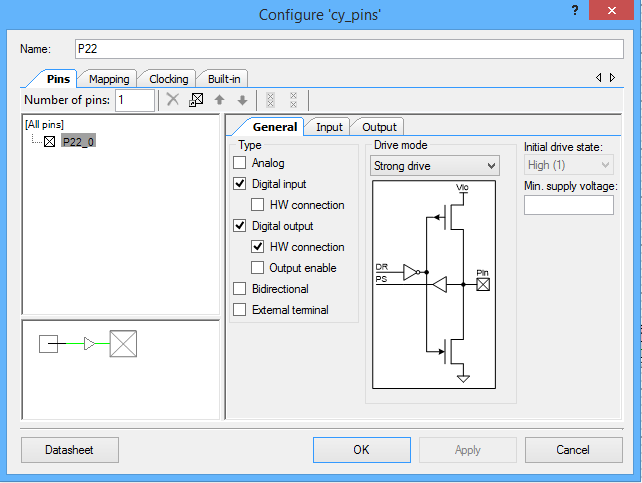This screenshot has height=483, width=642.
Task: Click the delete pin X icon
Action: tap(173, 99)
